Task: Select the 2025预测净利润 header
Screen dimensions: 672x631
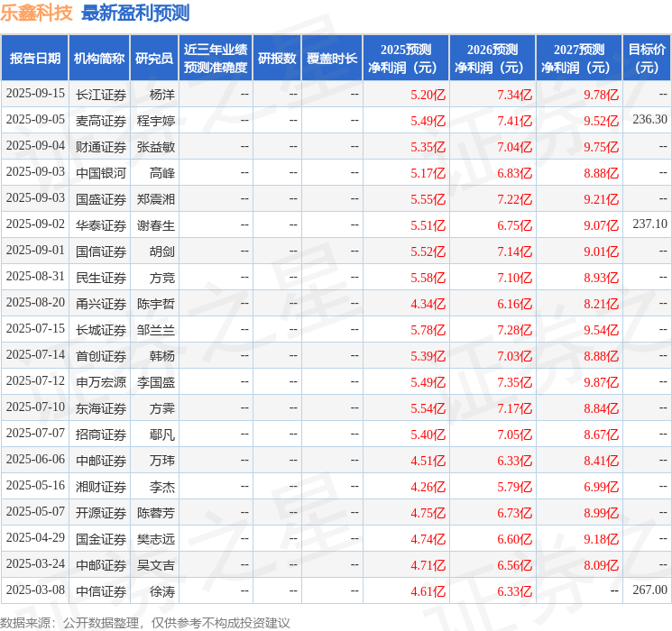Action: coord(406,59)
